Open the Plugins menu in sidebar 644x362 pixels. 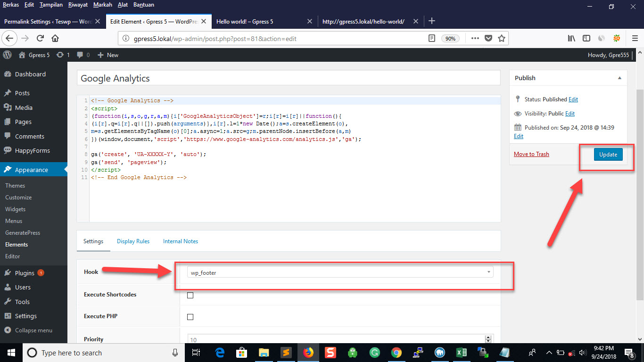pyautogui.click(x=25, y=273)
